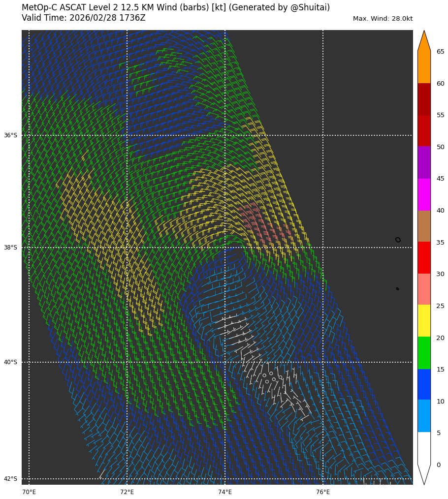Screen dimensions: 448x499
Task: Click the 70°E longitude axis label
Action: coord(29,492)
